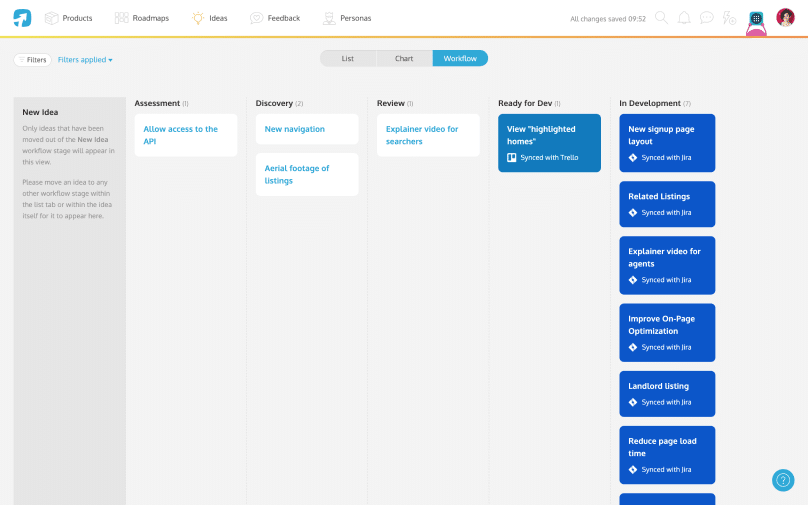The height and width of the screenshot is (505, 808).
Task: Open the Allow access to the API idea
Action: pyautogui.click(x=186, y=135)
